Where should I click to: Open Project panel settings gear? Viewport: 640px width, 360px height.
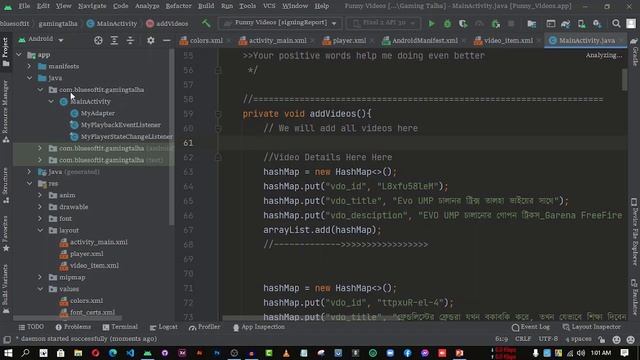coord(151,40)
